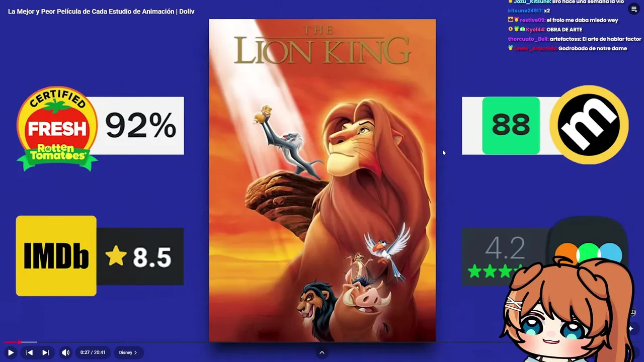Skip to the next video
The width and height of the screenshot is (644, 362).
[45, 352]
